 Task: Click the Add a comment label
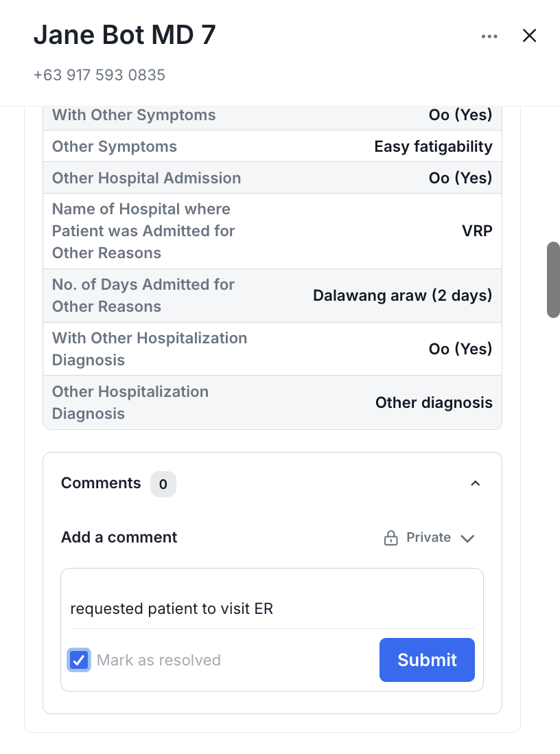[119, 538]
